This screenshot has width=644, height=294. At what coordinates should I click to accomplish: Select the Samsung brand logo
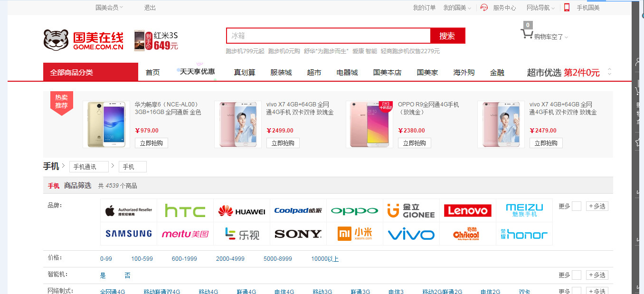click(x=129, y=234)
